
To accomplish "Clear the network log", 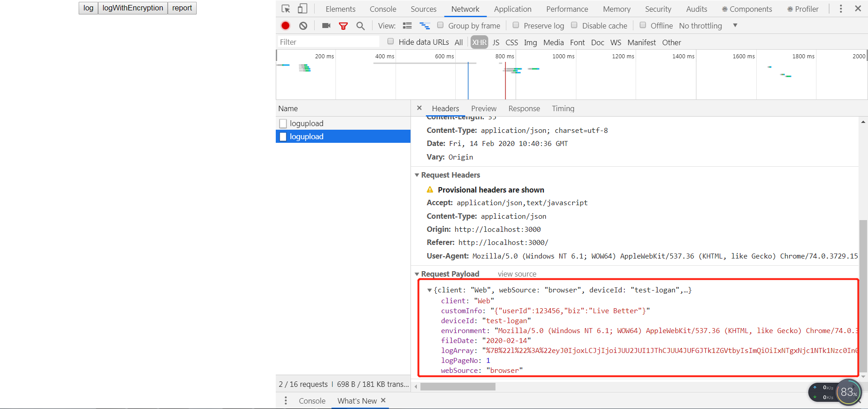I will (x=303, y=26).
